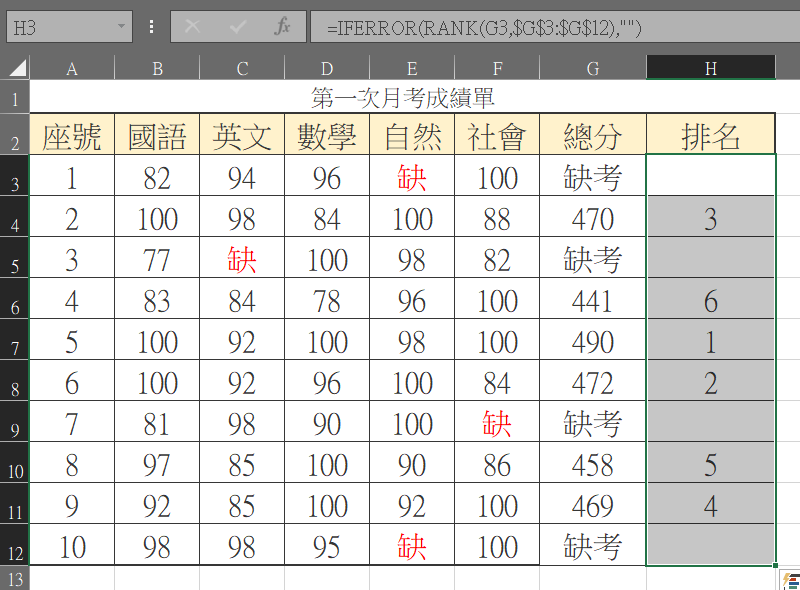This screenshot has height=590, width=800.
Task: Click the 總分 header cell
Action: (x=593, y=135)
